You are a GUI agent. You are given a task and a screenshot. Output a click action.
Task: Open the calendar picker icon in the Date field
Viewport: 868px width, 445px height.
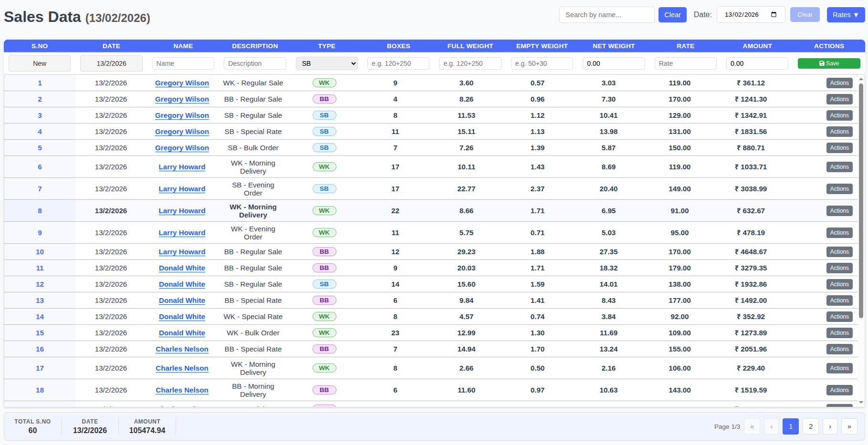tap(774, 14)
